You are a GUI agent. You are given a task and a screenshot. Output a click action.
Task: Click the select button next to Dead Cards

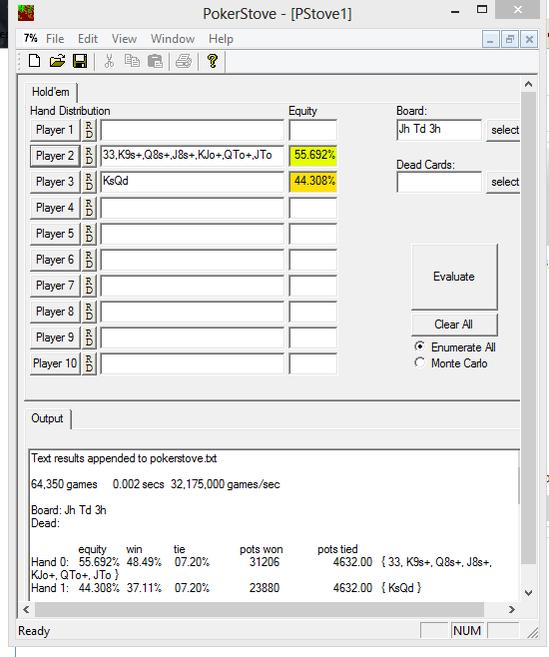coord(503,182)
